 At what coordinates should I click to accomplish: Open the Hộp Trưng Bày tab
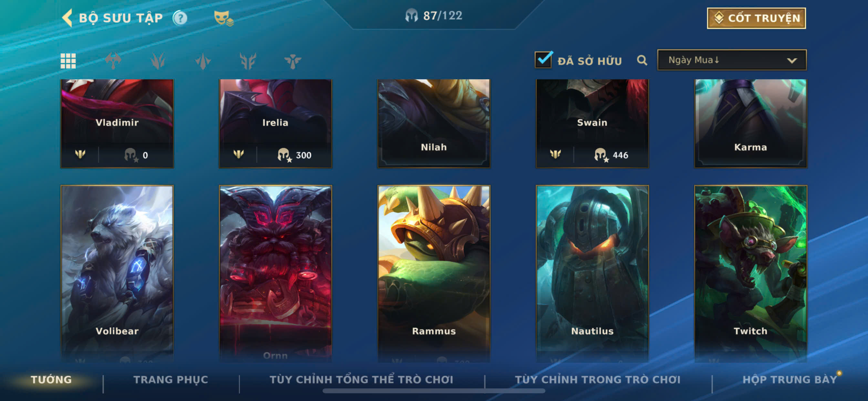point(790,380)
